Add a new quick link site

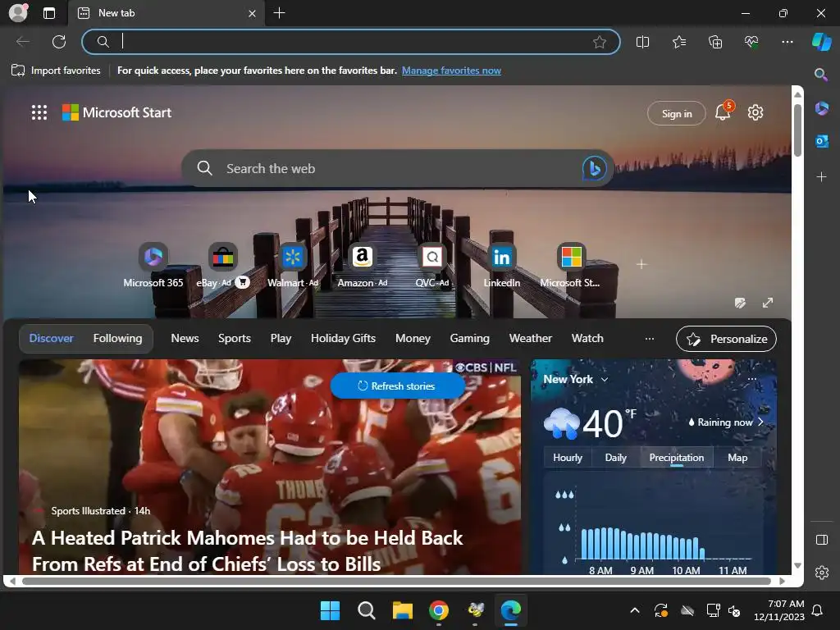[x=641, y=264]
